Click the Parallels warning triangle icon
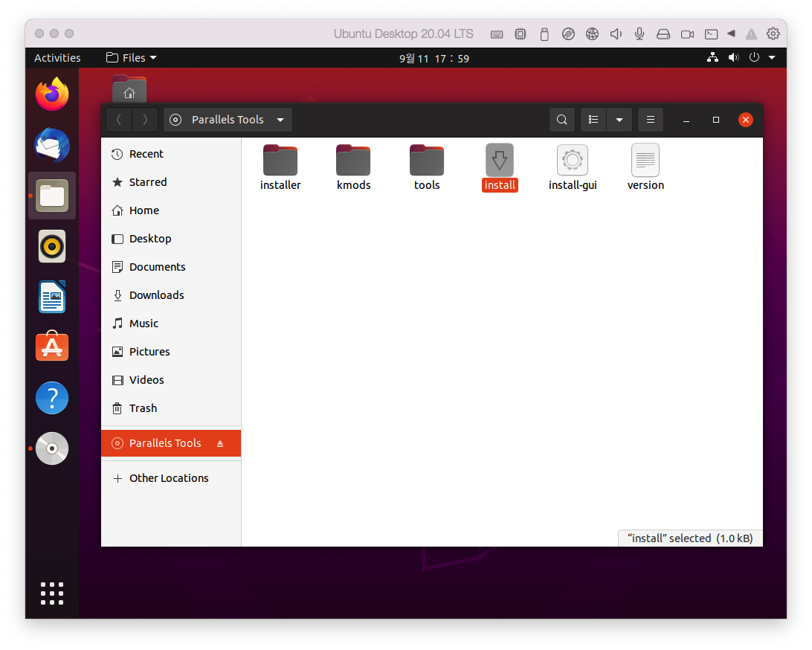Image resolution: width=812 pixels, height=650 pixels. pyautogui.click(x=752, y=34)
